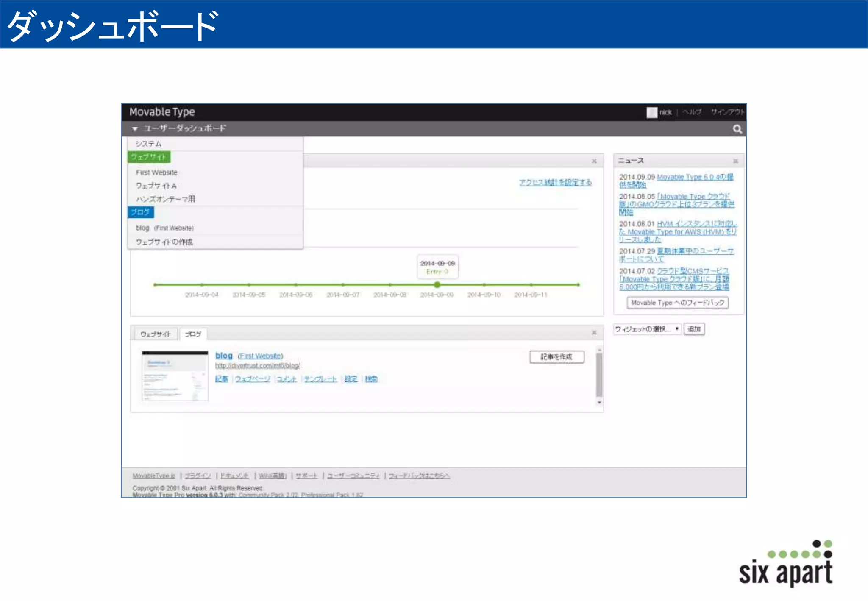868x601 pixels.
Task: Select ウェブサイトの作成 menu item
Action: coord(164,242)
